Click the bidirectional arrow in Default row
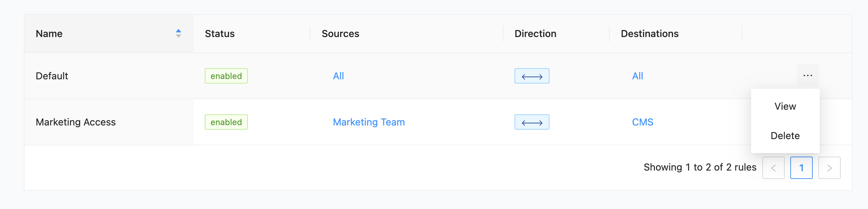The image size is (868, 209). 532,76
